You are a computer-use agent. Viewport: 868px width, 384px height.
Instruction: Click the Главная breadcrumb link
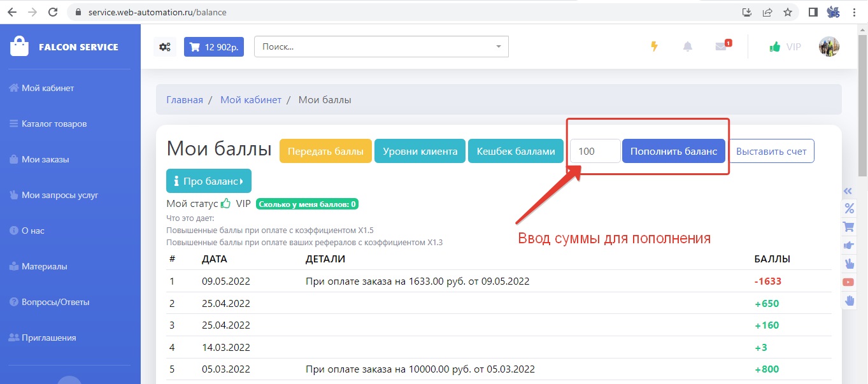pos(185,100)
